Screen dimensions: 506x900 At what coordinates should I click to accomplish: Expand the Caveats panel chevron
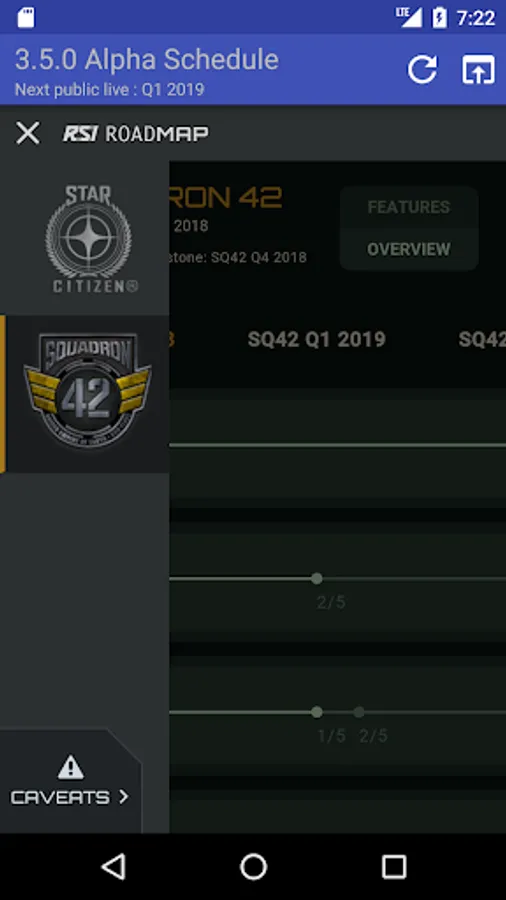123,797
